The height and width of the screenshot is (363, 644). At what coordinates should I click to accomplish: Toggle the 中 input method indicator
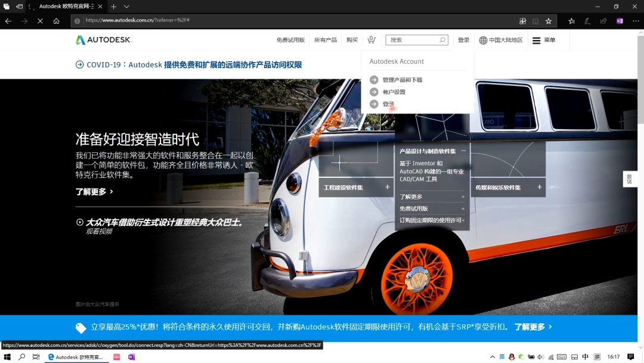click(x=586, y=357)
